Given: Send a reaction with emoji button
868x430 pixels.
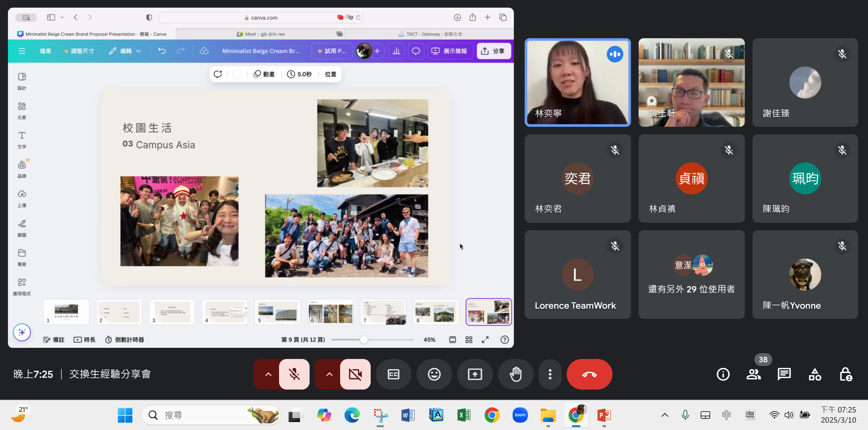Looking at the screenshot, I should (x=434, y=374).
